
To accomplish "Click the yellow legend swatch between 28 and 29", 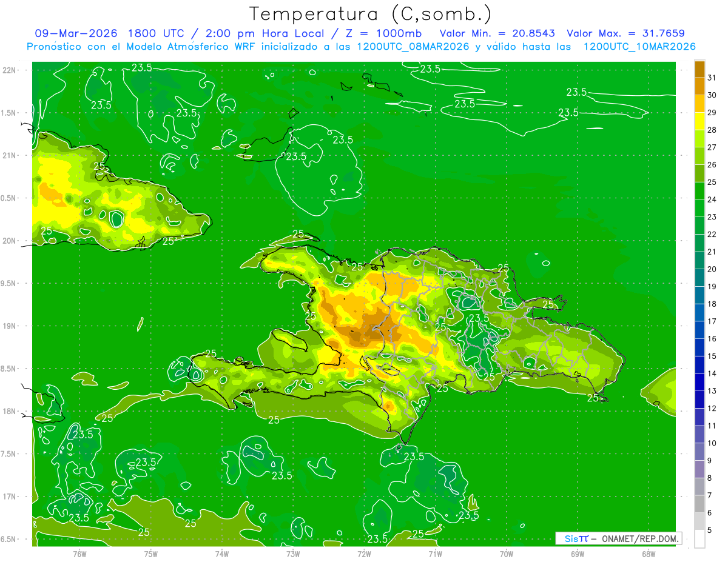I will click(x=699, y=121).
